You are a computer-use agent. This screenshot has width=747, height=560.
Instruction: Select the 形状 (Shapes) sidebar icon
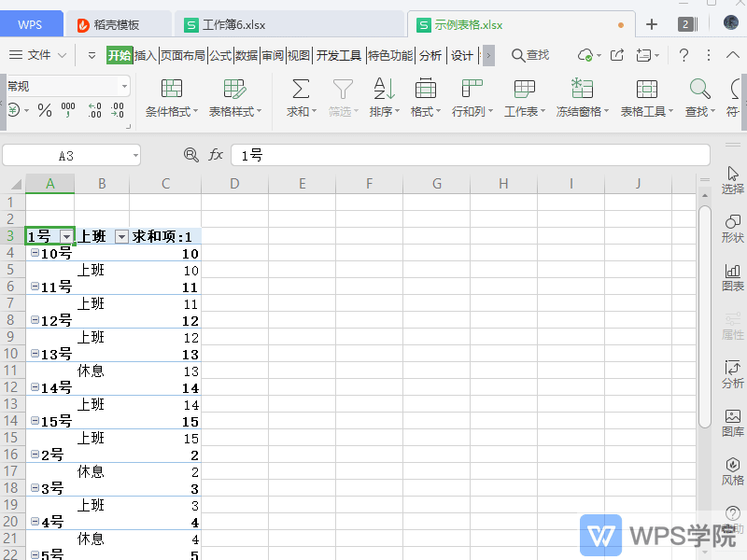pos(732,227)
